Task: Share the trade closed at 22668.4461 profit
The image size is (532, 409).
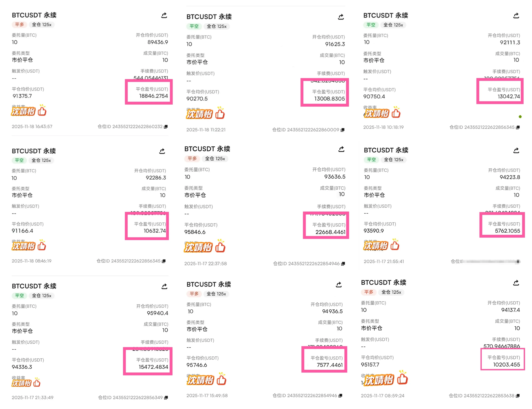Action: [341, 149]
